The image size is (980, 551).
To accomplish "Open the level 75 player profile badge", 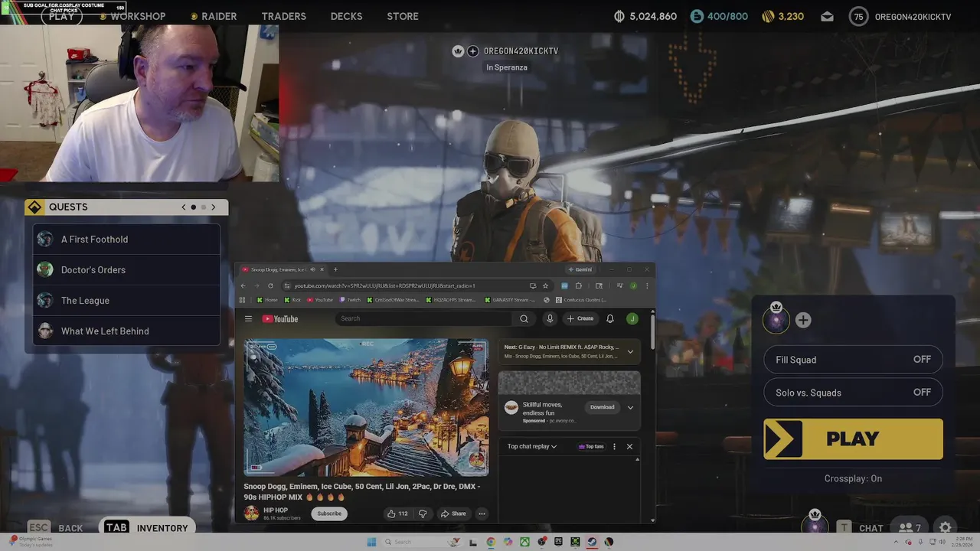I will [858, 16].
